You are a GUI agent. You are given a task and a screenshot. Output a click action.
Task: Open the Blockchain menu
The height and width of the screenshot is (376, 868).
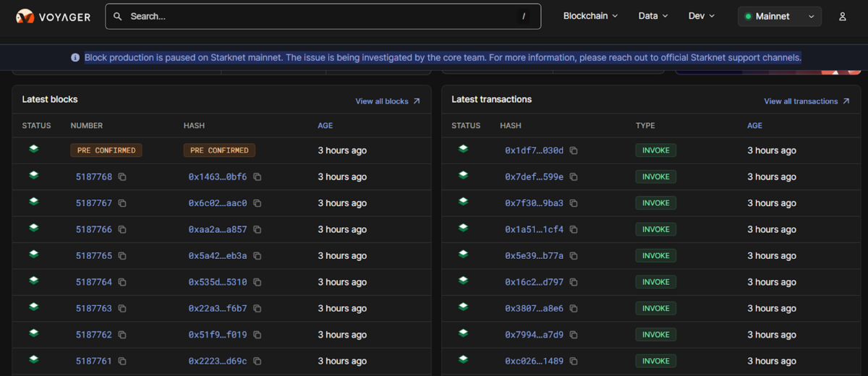590,16
